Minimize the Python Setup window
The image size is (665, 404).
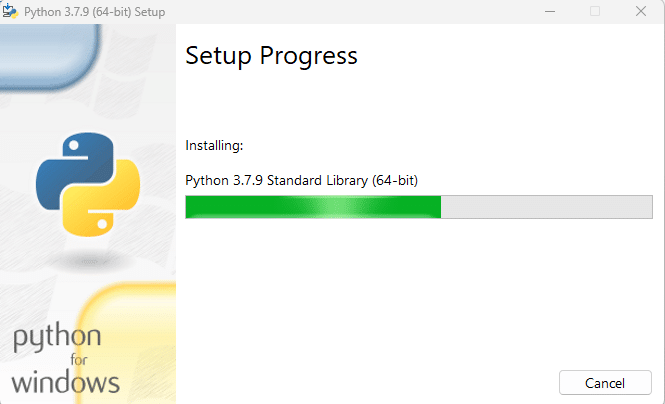(550, 11)
